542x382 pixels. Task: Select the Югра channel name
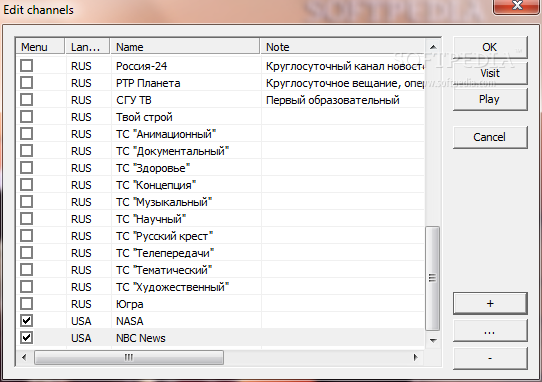130,304
